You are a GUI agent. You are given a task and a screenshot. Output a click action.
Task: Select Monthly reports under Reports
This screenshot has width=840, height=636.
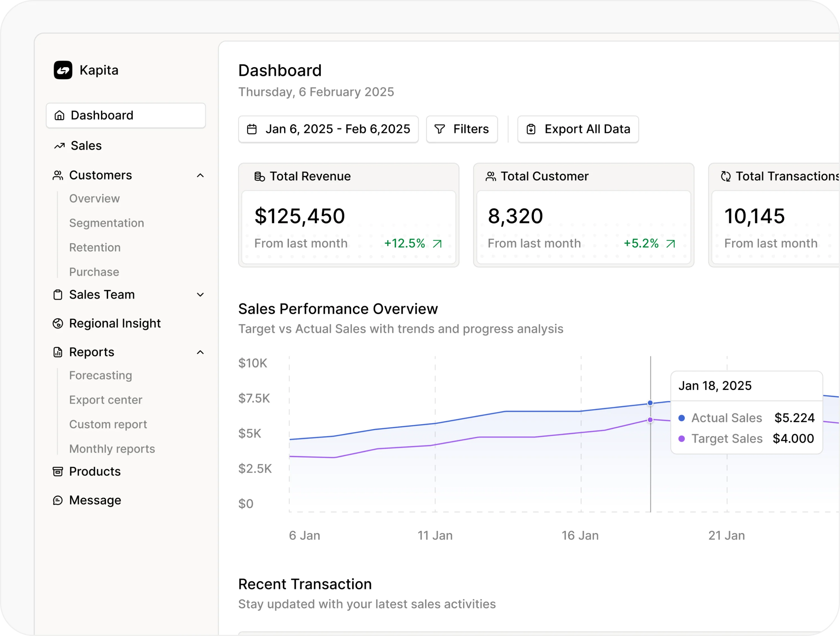pos(112,449)
